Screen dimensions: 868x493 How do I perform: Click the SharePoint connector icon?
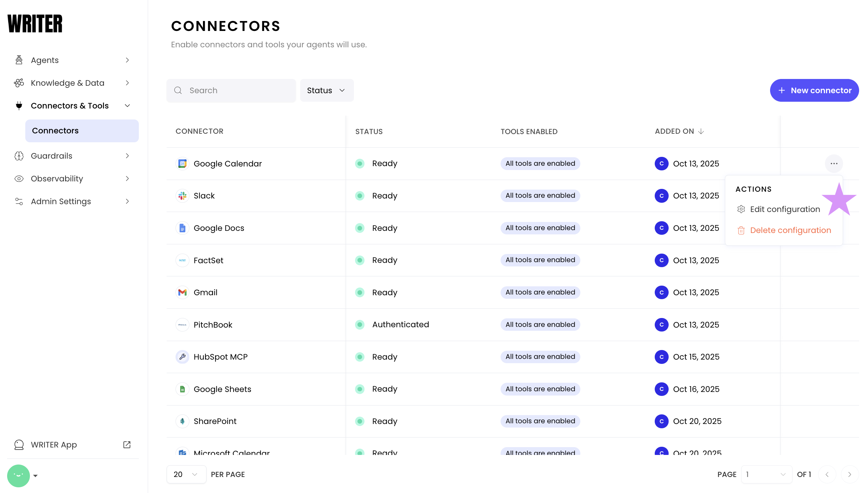182,421
